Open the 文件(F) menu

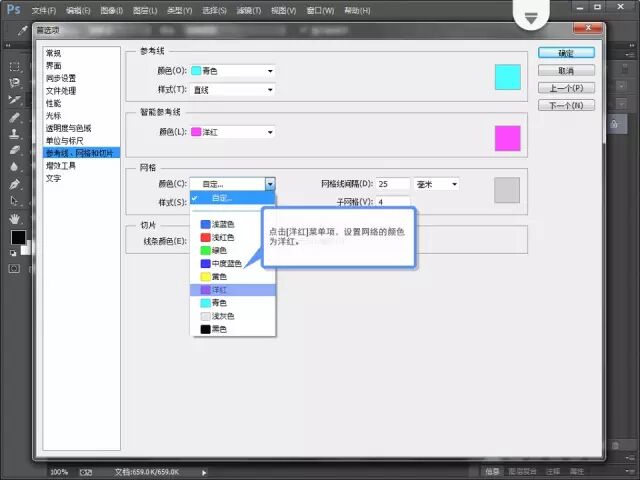(x=44, y=11)
